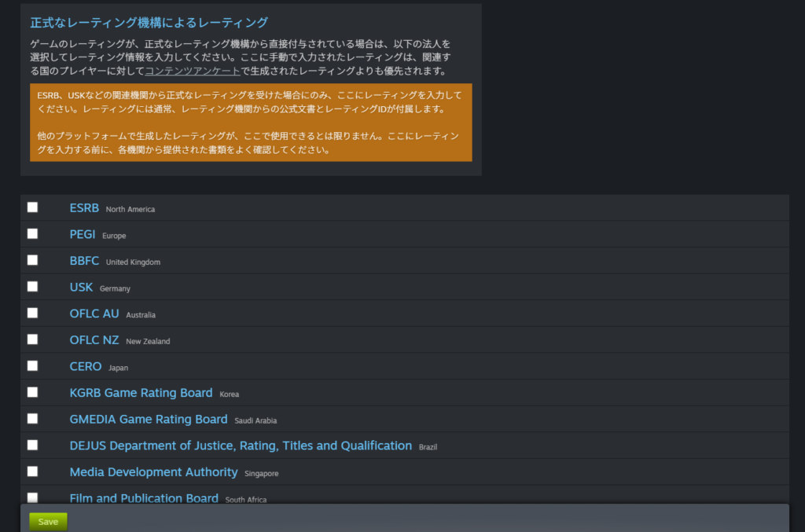Click the CERO rating label
Screen dimensions: 805x532
(x=86, y=366)
